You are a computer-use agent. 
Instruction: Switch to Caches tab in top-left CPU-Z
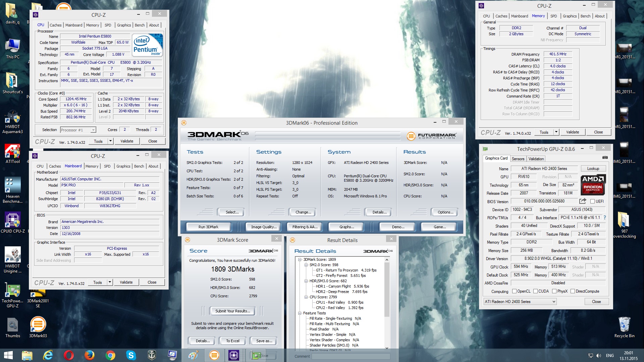[55, 25]
